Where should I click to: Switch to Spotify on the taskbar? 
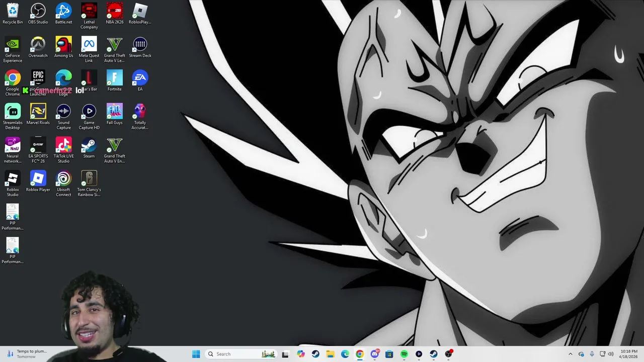click(404, 354)
